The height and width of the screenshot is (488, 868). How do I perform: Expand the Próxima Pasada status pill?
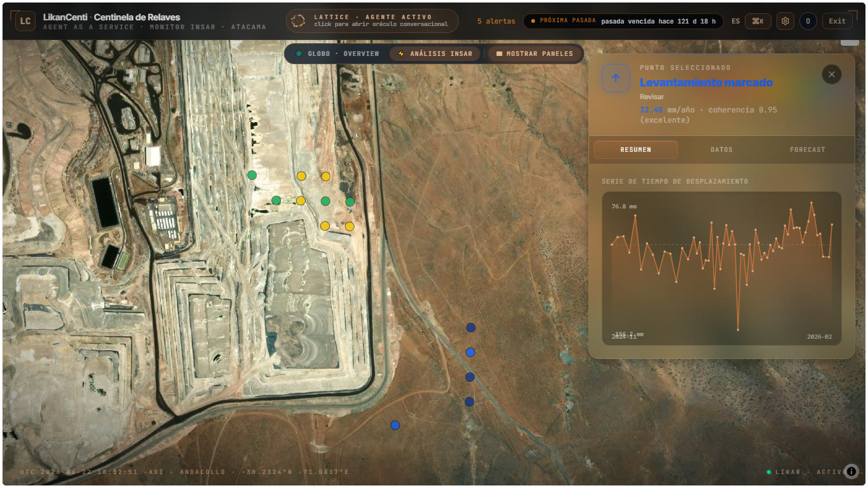pos(623,21)
